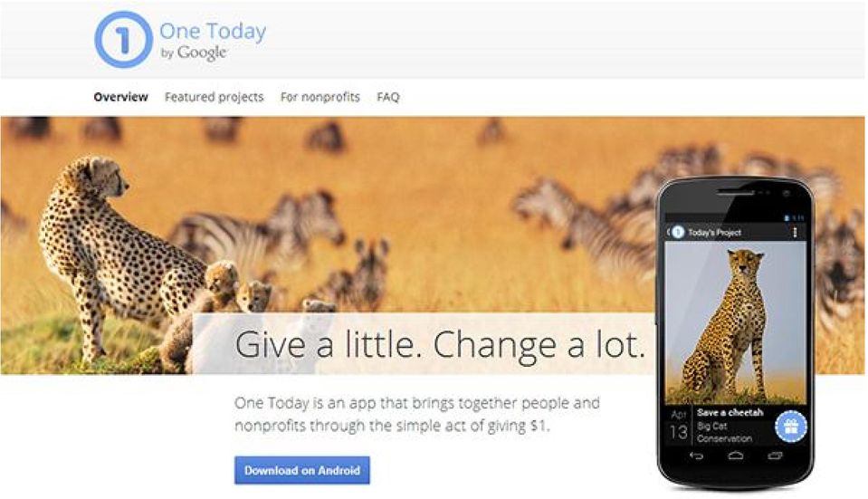Click the "One Today" title text link
Viewport: 868px width, 499px height.
coord(213,31)
